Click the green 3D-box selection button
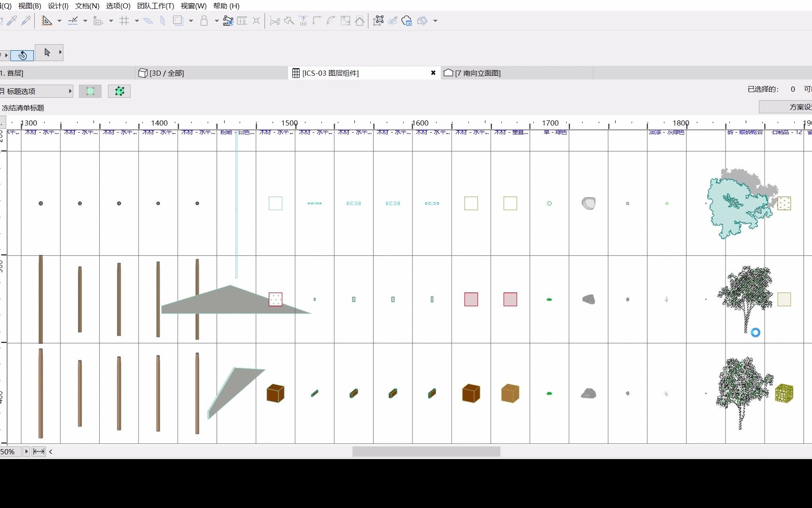The width and height of the screenshot is (812, 508). click(x=119, y=91)
